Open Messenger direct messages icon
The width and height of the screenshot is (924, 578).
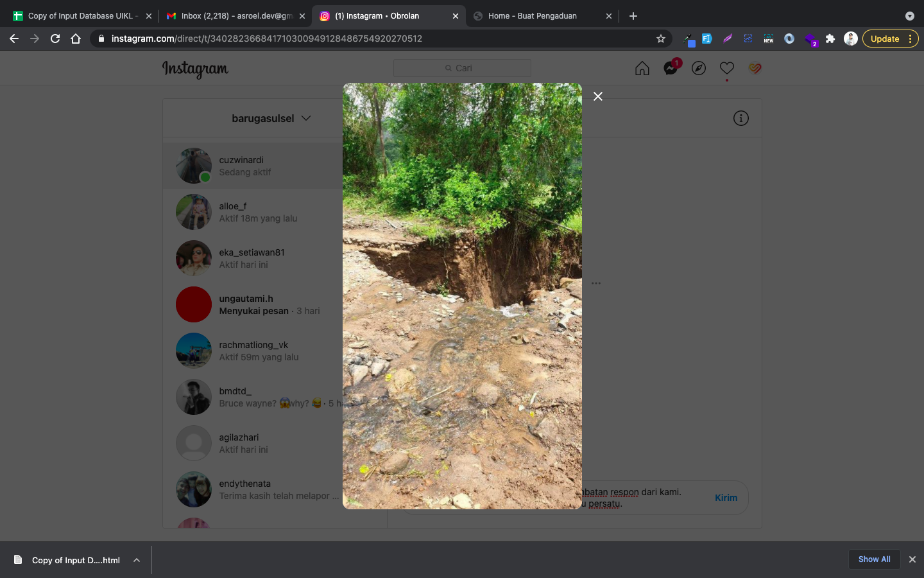tap(671, 67)
